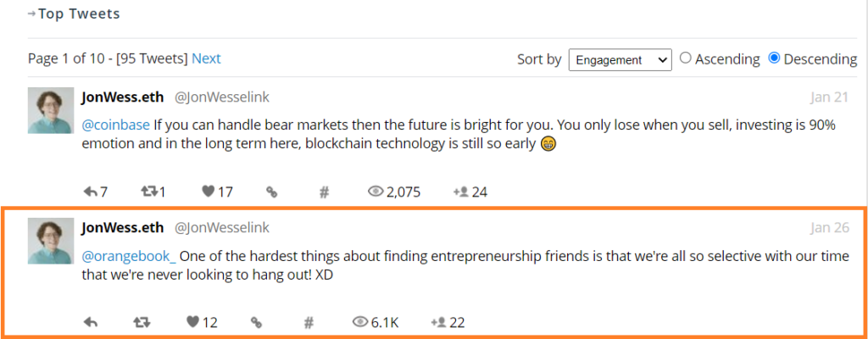Open the Sort by Engagement dropdown

coord(620,59)
